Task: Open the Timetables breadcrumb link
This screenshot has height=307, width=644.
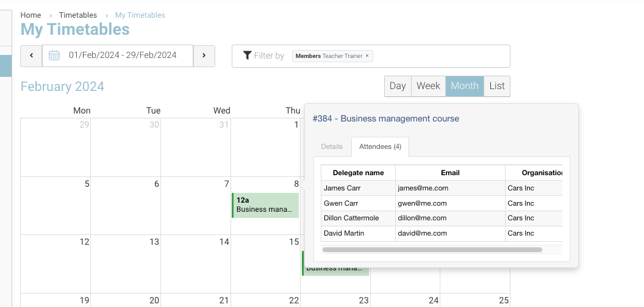Action: click(x=78, y=15)
